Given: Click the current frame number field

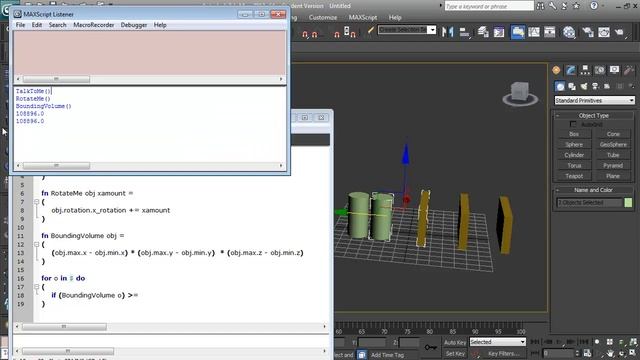Looking at the screenshot, I should click(x=558, y=353).
